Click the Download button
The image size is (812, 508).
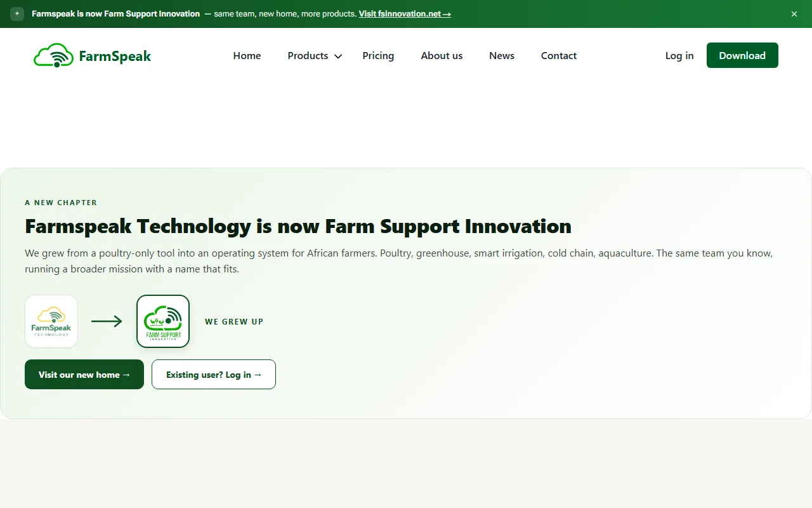tap(742, 55)
